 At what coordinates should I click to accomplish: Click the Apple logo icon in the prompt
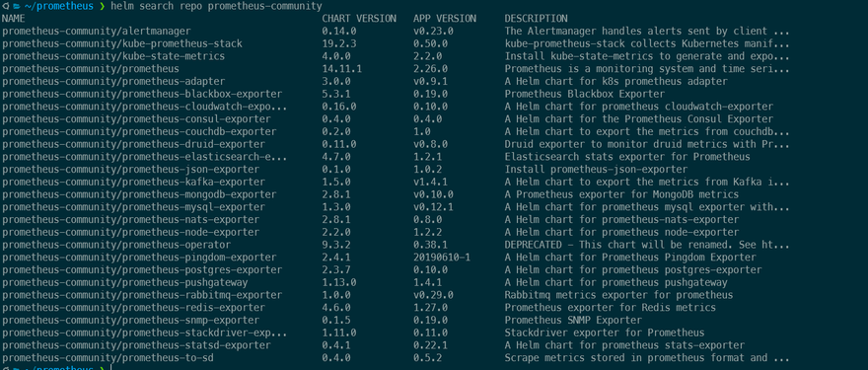pyautogui.click(x=5, y=6)
